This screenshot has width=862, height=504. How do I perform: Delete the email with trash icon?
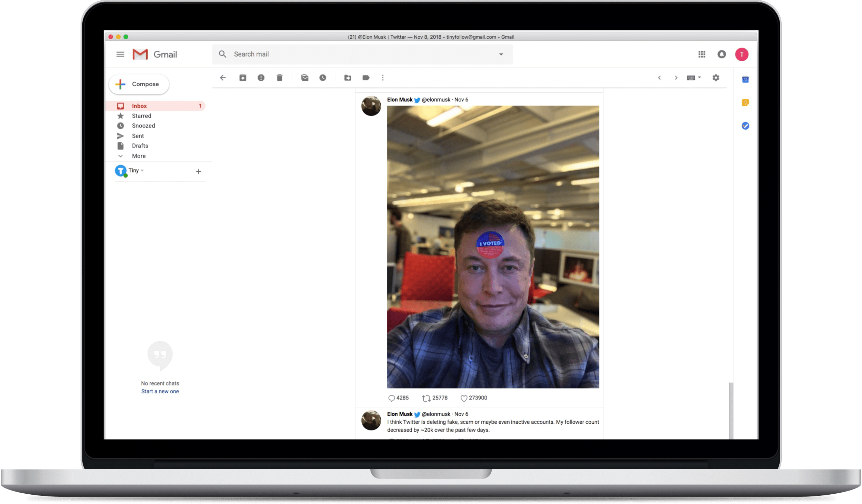(x=279, y=78)
